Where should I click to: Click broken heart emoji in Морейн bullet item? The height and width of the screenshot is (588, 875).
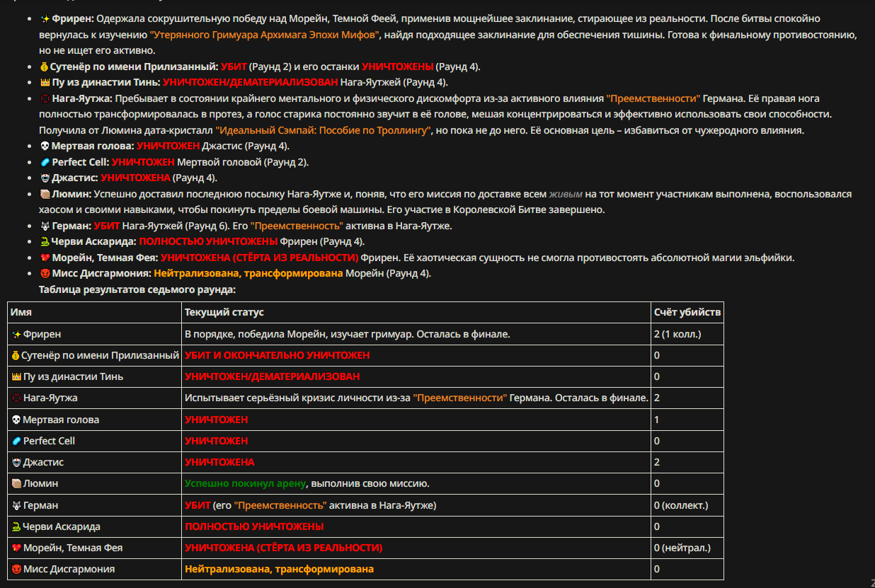pyautogui.click(x=44, y=258)
